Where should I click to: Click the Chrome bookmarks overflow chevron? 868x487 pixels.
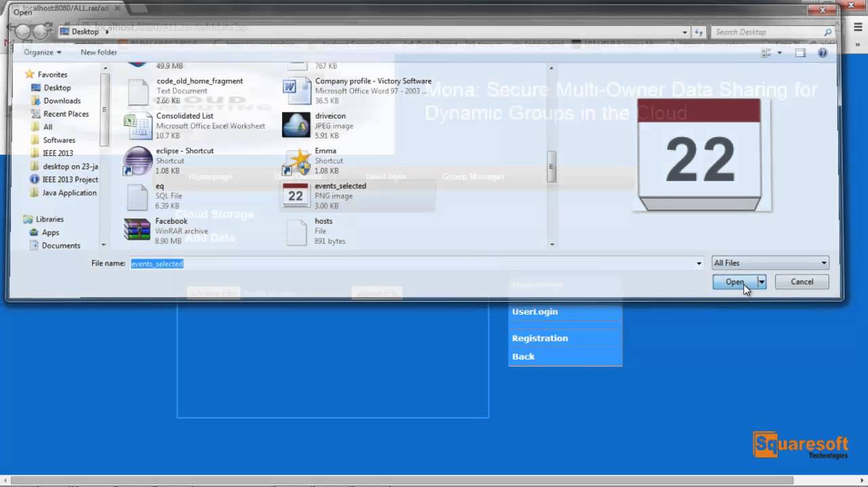pos(857,44)
